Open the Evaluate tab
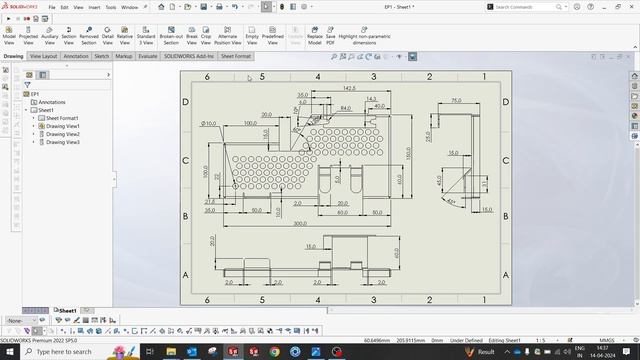 coord(148,56)
